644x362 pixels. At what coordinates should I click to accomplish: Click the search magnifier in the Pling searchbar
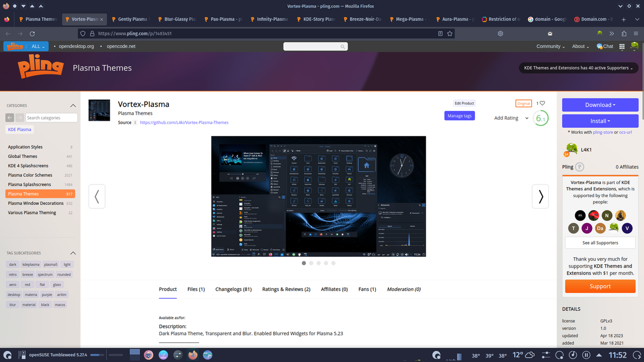pyautogui.click(x=343, y=46)
